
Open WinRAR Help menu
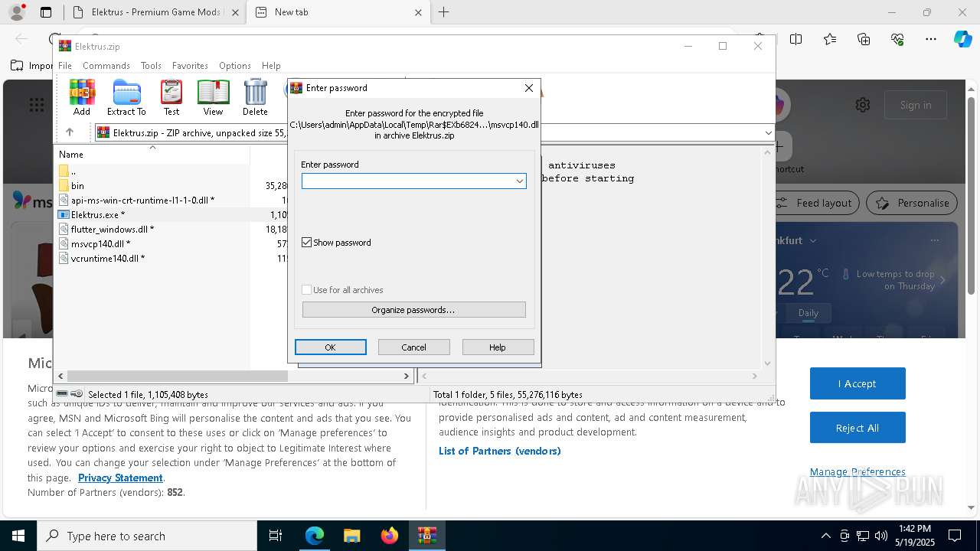[271, 66]
